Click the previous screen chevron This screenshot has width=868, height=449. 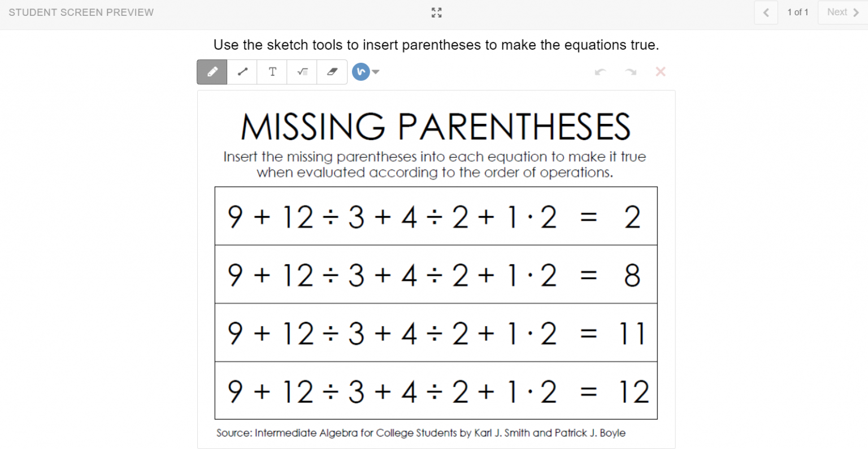766,12
